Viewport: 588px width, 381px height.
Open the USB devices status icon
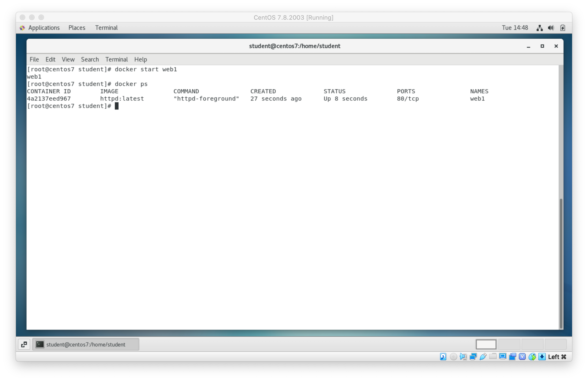[483, 356]
